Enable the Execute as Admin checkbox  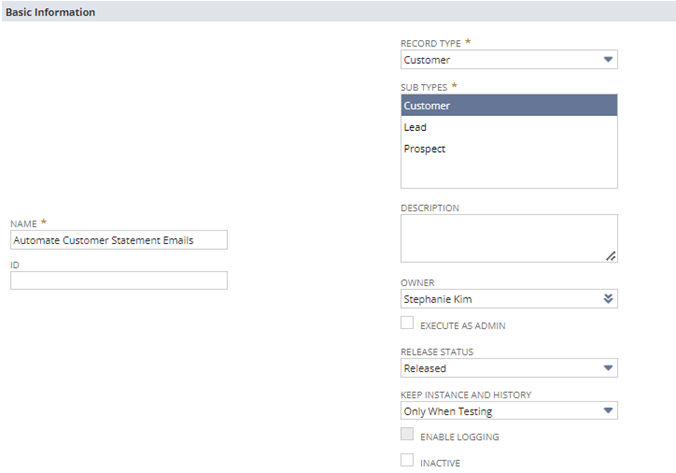pyautogui.click(x=407, y=323)
